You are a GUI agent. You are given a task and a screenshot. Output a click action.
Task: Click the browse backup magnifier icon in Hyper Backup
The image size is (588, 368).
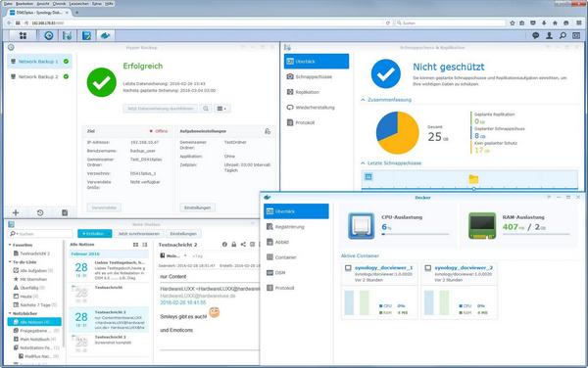point(206,109)
